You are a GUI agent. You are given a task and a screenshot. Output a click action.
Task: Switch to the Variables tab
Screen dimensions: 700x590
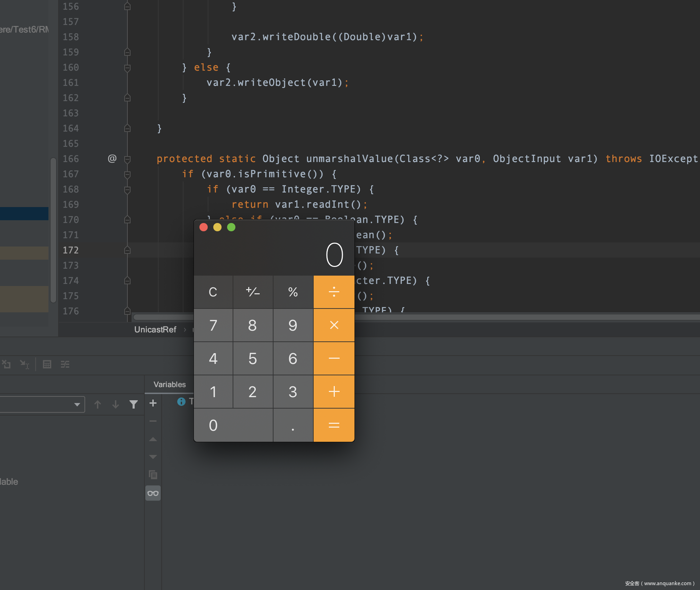coord(170,384)
